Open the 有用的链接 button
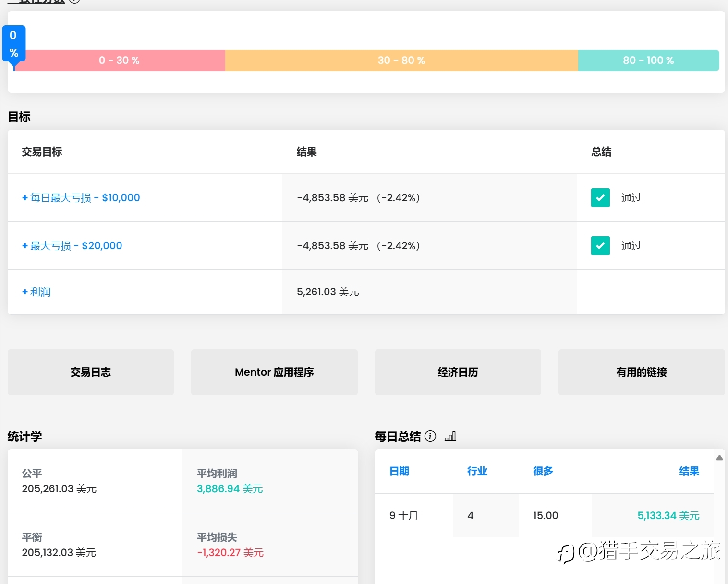 [642, 372]
